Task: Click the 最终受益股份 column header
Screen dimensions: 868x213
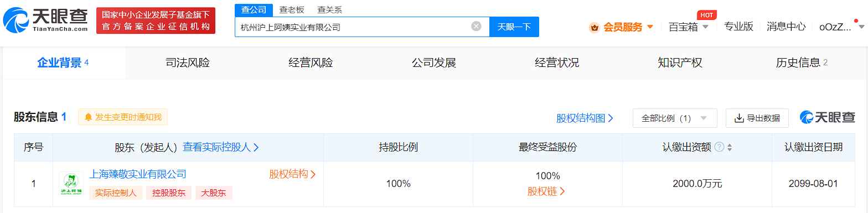Action: (548, 147)
